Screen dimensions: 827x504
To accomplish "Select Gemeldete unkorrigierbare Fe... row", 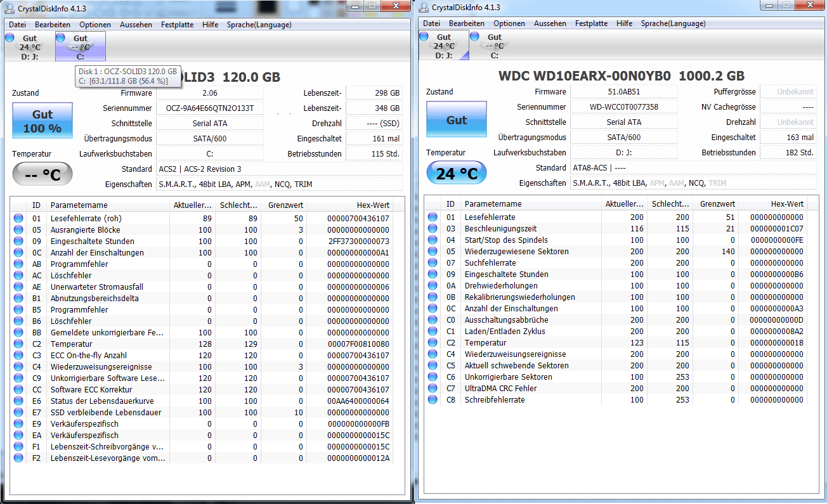I will tap(202, 333).
